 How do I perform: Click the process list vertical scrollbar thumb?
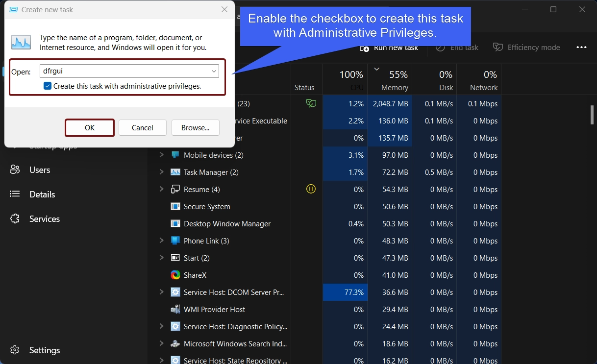(x=592, y=115)
